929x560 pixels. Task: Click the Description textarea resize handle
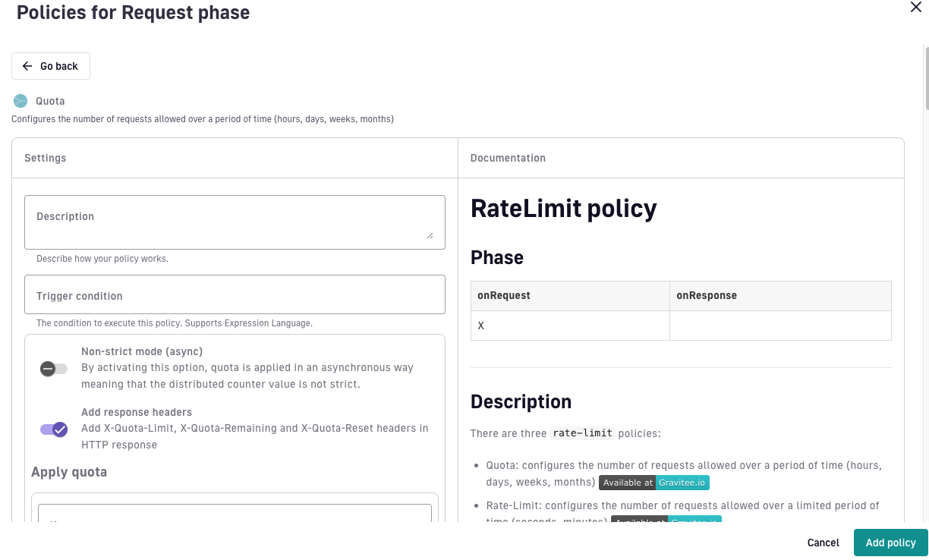coord(430,235)
